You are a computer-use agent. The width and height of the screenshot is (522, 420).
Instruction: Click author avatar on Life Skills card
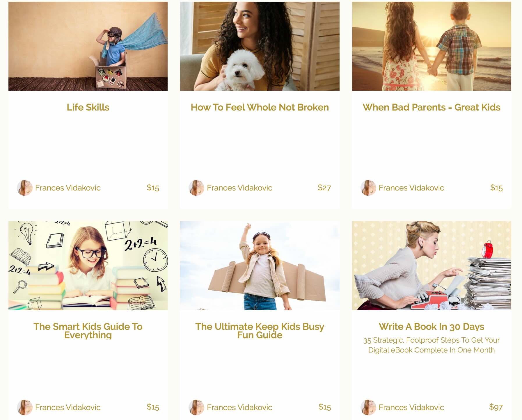25,188
